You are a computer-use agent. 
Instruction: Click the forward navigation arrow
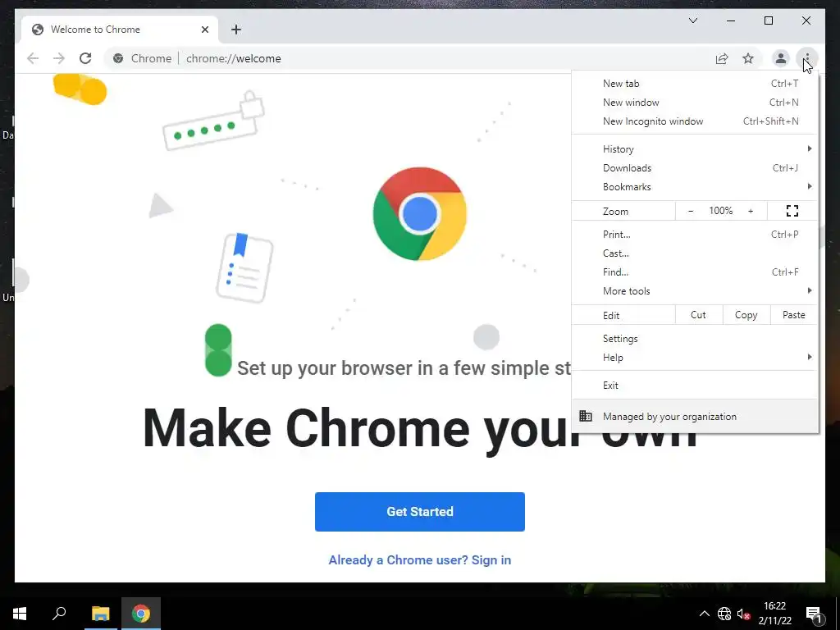(x=59, y=58)
